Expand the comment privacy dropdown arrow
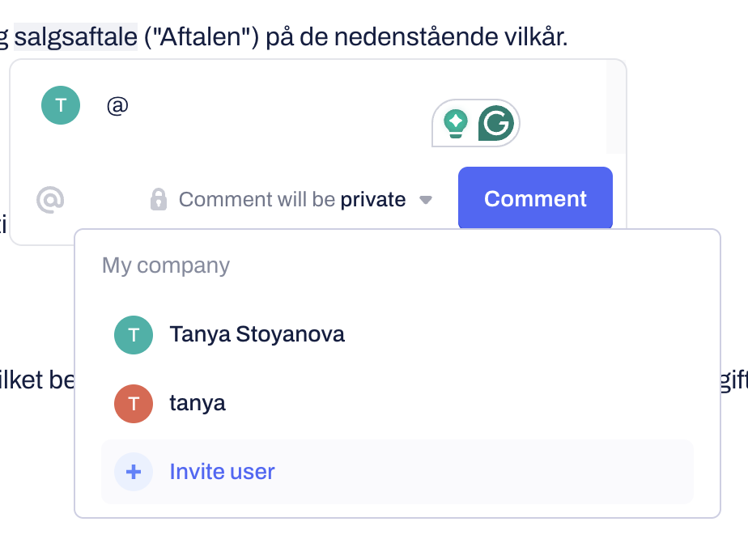This screenshot has width=748, height=560. click(426, 200)
